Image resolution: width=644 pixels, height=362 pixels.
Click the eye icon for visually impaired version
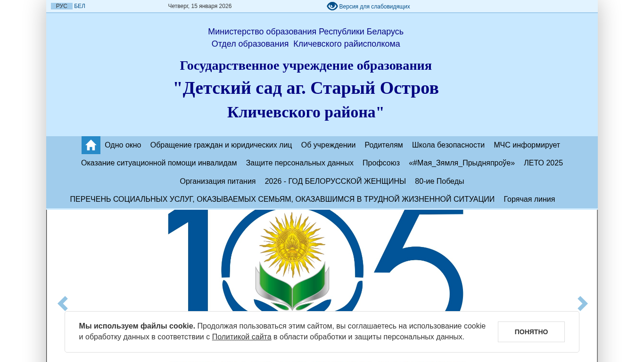(x=332, y=6)
